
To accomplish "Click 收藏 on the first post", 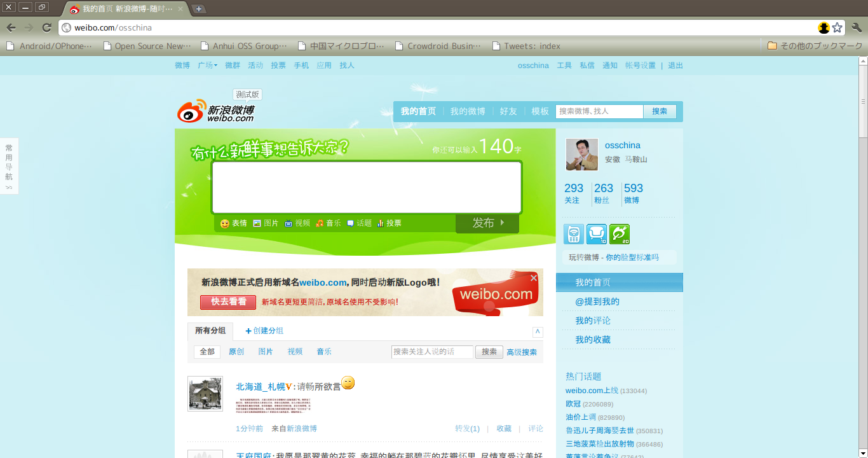I will click(x=504, y=429).
